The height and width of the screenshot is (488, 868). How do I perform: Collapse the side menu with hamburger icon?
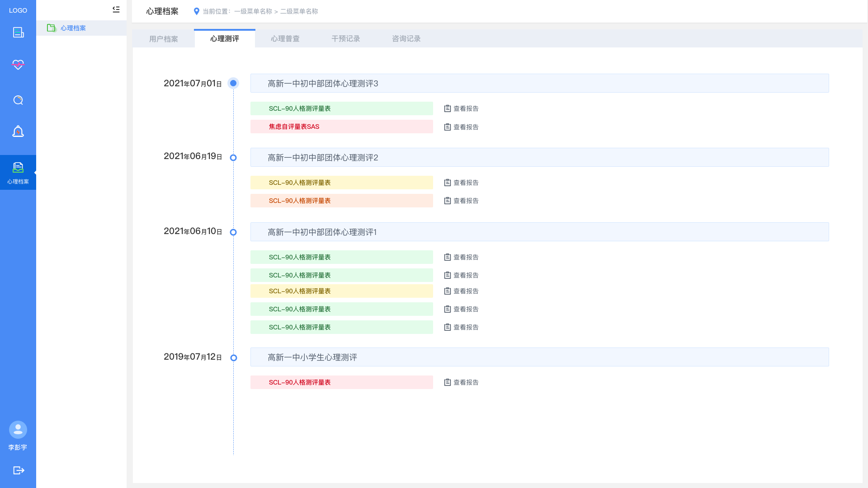point(116,9)
